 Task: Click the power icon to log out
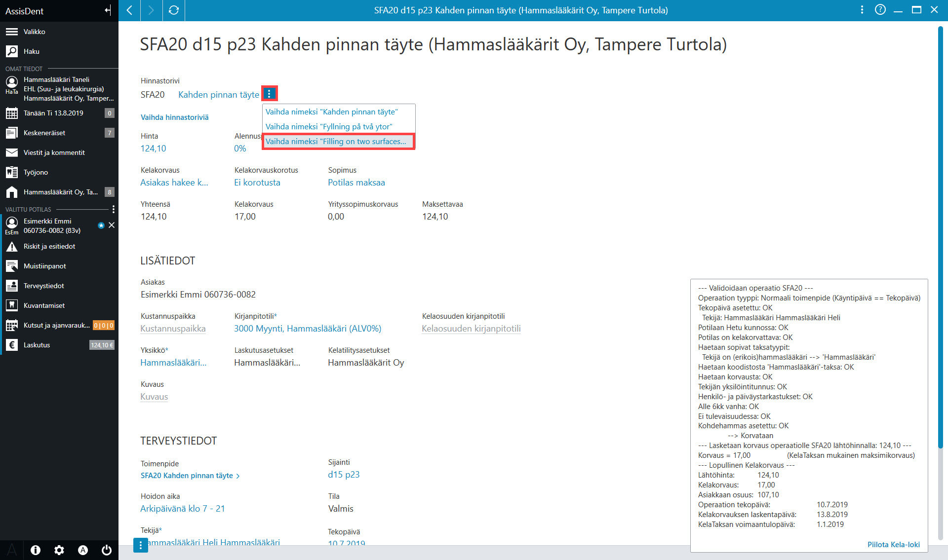point(107,550)
